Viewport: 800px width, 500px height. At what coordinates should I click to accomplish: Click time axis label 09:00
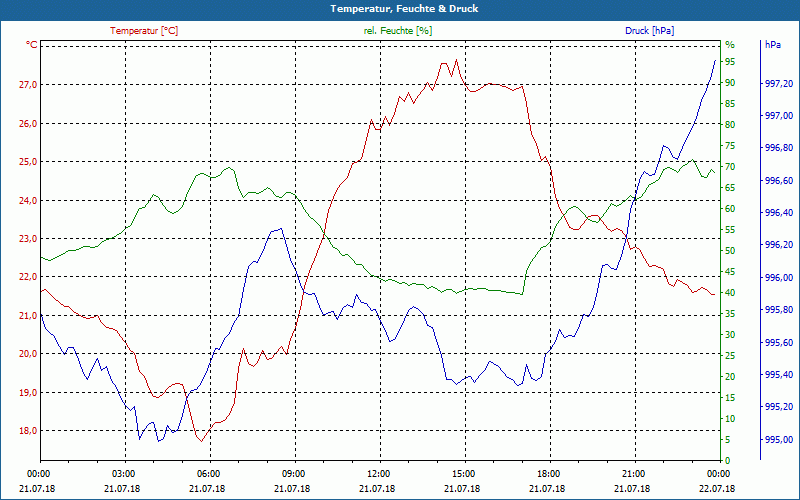tap(292, 473)
